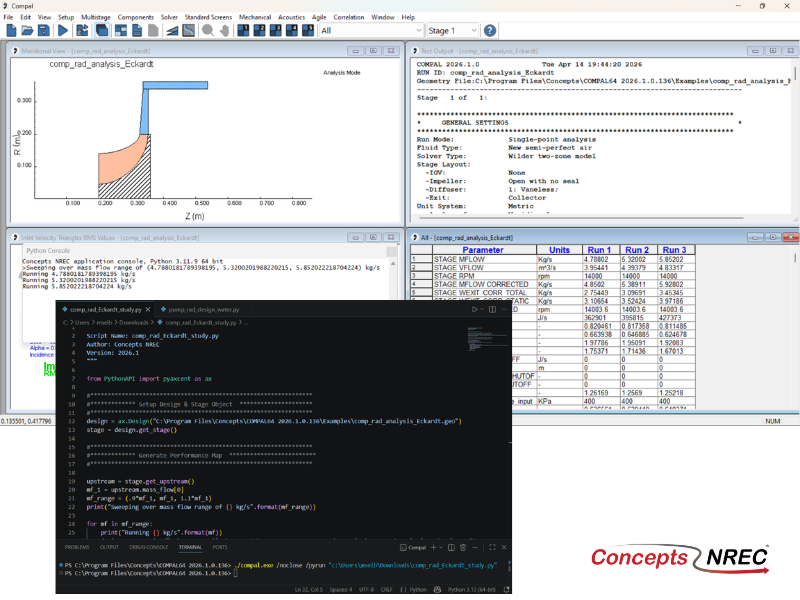Expand new terminal launch profile chevron

tap(441, 547)
